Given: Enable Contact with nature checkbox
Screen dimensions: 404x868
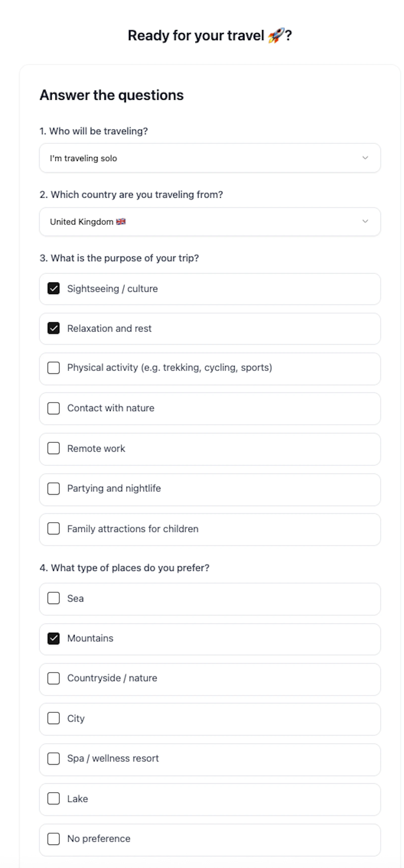Looking at the screenshot, I should point(54,408).
